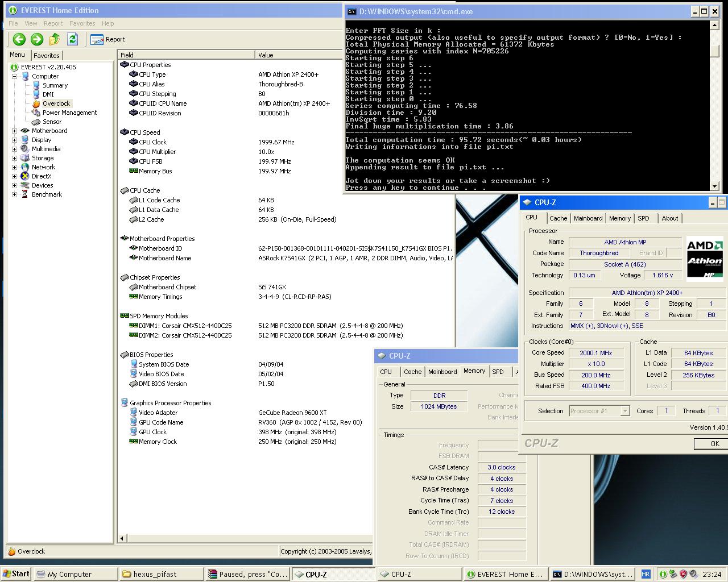This screenshot has height=582, width=728.
Task: Select the GPU Code Name row
Action: point(246,422)
